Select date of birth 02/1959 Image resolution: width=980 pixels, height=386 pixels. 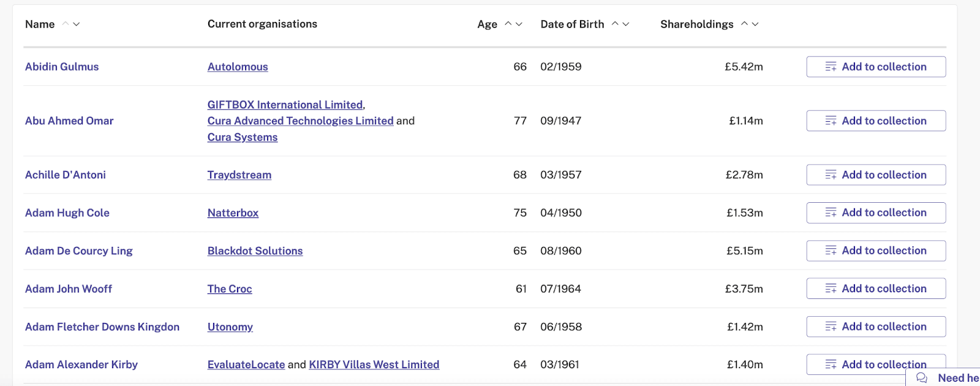(x=561, y=67)
